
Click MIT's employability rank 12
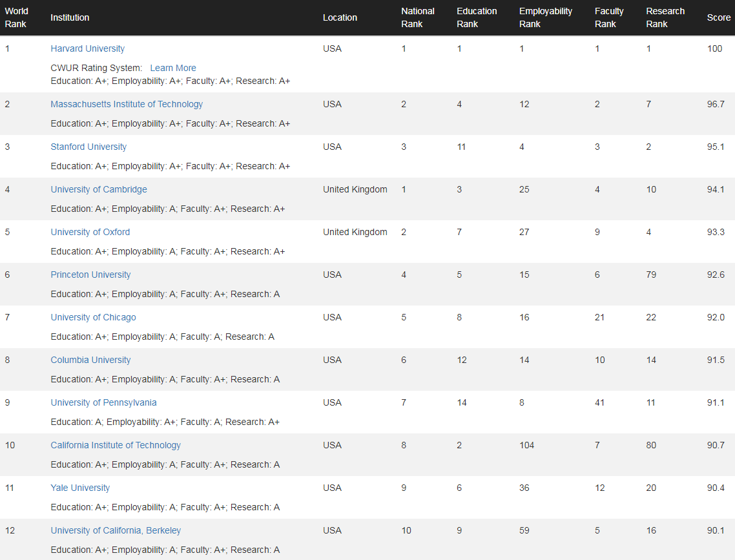[x=524, y=104]
